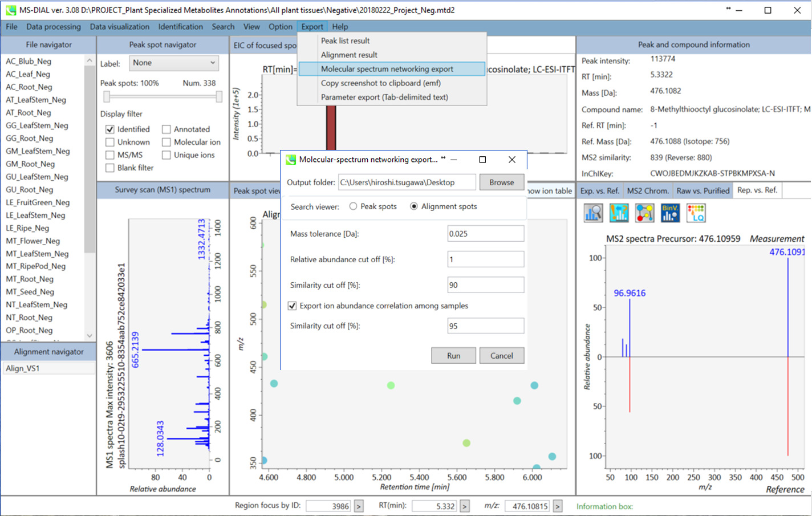Enable the Blank filter checkbox

pyautogui.click(x=110, y=168)
